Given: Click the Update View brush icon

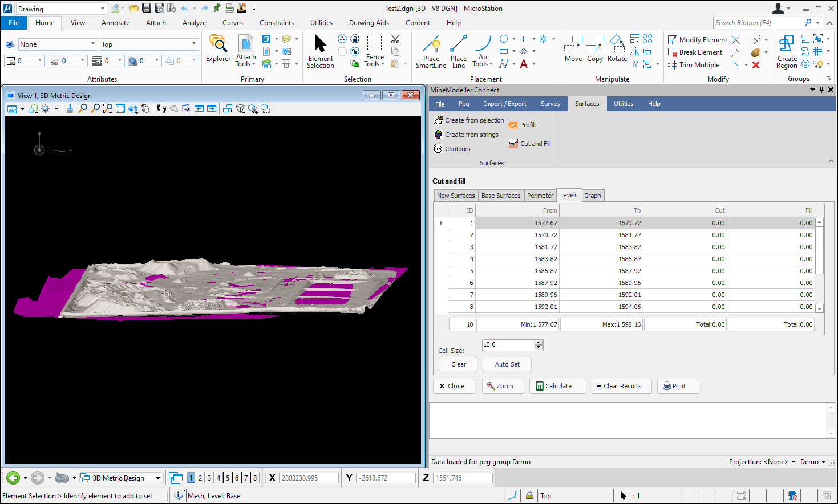Looking at the screenshot, I should coord(70,108).
